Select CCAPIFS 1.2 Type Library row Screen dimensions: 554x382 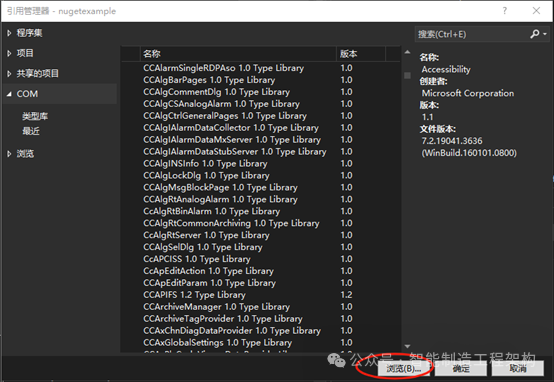[x=261, y=295]
